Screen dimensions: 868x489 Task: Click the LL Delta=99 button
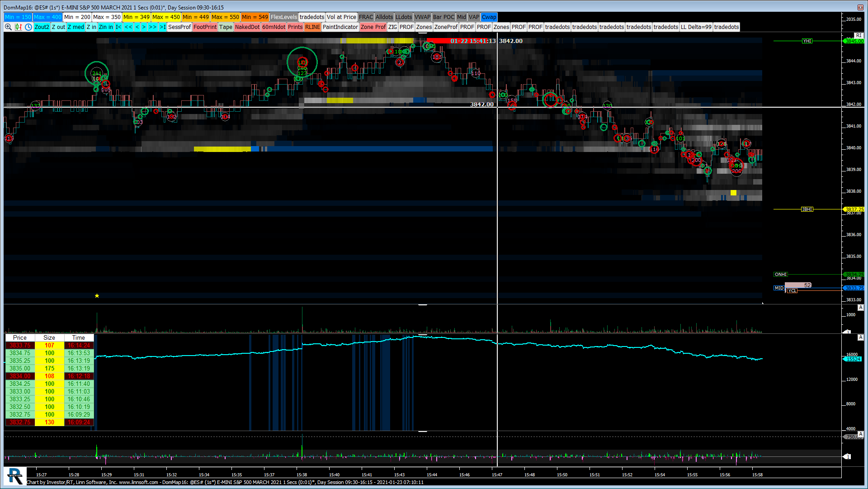coord(696,27)
